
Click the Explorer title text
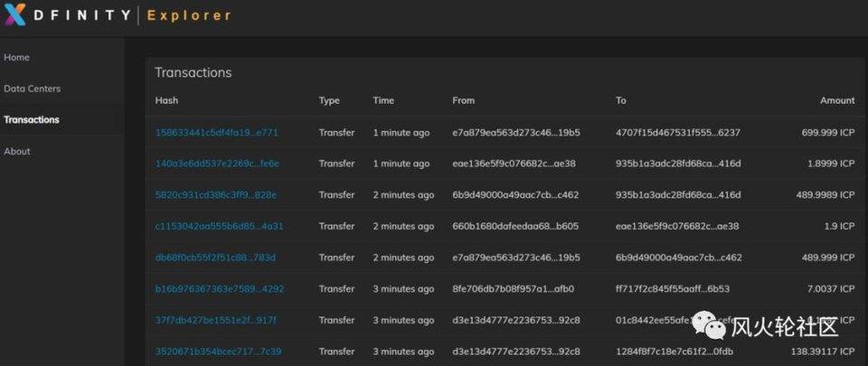coord(189,15)
